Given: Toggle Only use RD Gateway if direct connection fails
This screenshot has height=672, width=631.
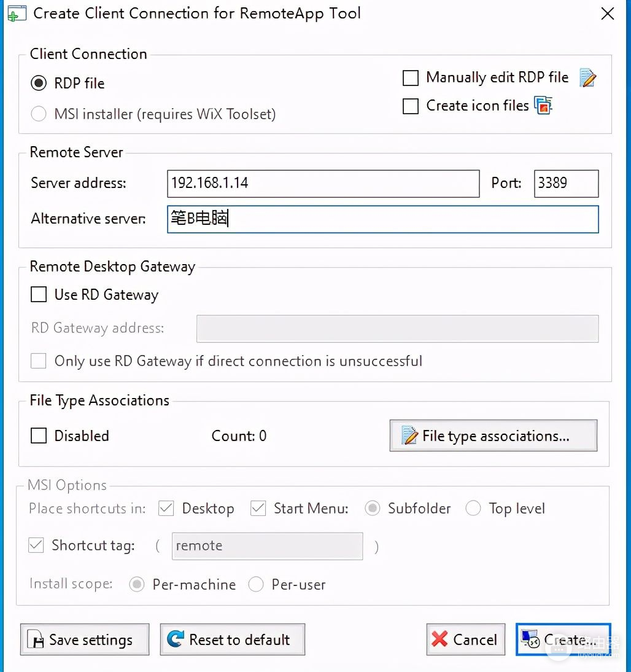Looking at the screenshot, I should point(39,361).
